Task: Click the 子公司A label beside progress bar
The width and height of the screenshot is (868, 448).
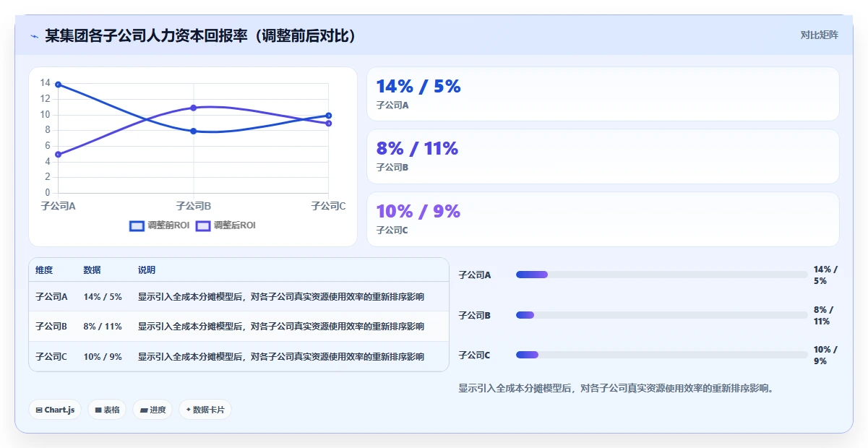Action: 475,275
